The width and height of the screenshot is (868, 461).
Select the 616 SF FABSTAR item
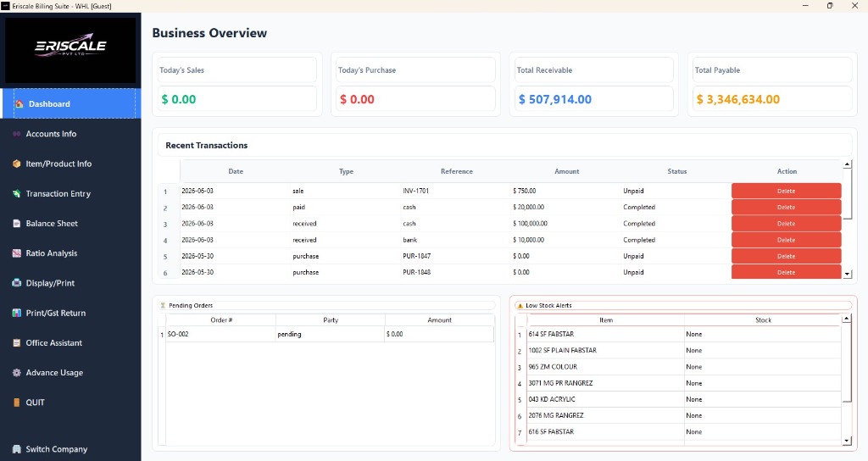pos(606,431)
